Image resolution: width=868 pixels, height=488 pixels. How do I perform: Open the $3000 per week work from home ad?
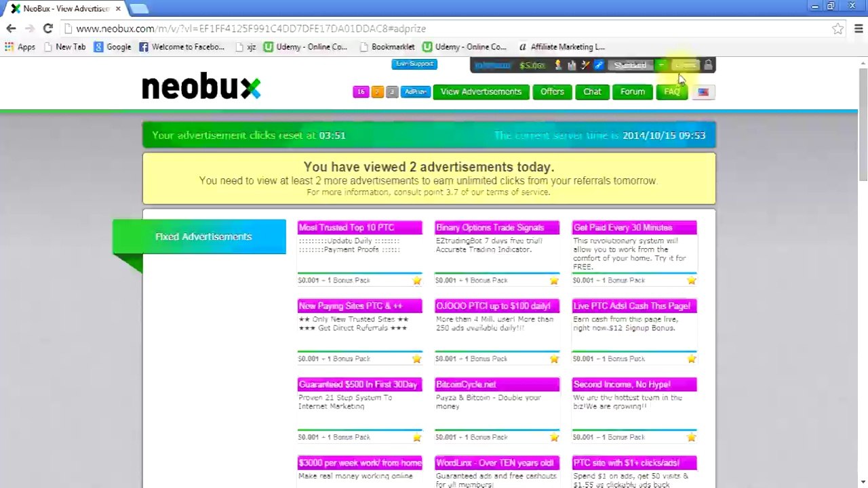[359, 463]
